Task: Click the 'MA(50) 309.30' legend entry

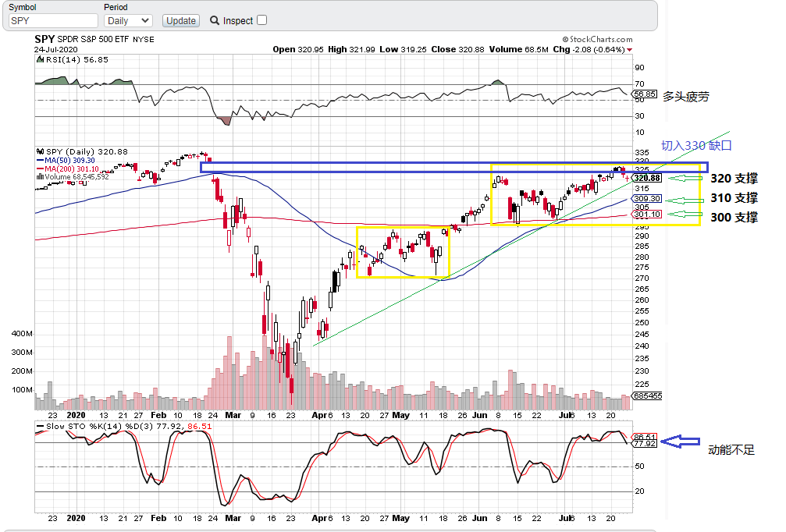Action: [x=69, y=160]
